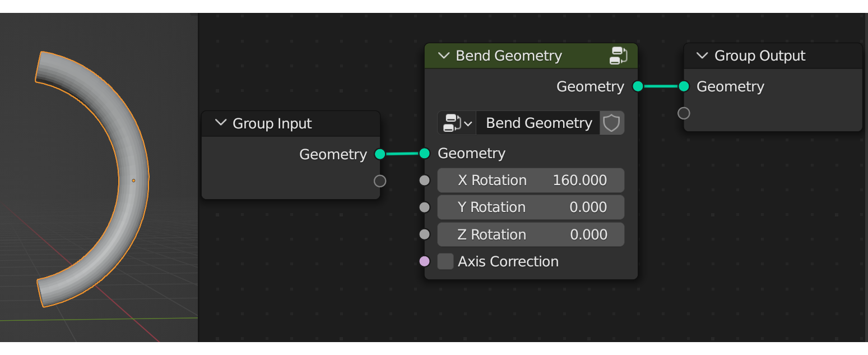Screen dimensions: 868x355
Task: Click the empty socket on Group Input
Action: pyautogui.click(x=380, y=181)
